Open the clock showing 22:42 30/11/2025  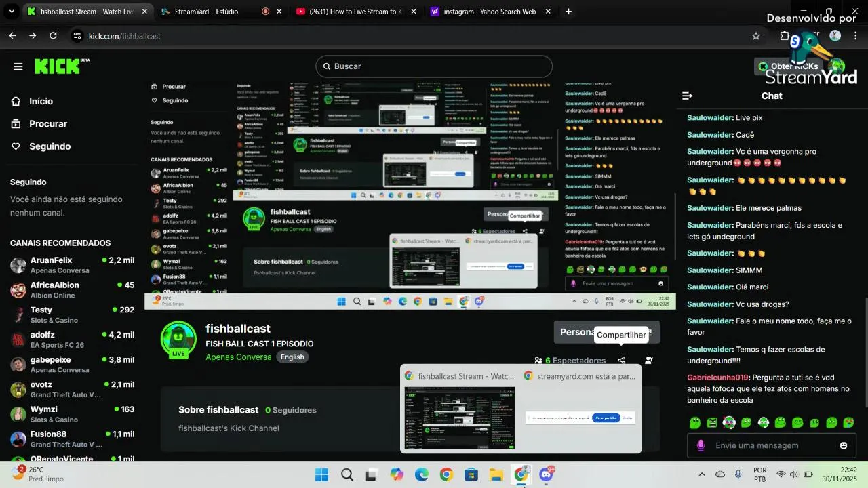(840, 474)
